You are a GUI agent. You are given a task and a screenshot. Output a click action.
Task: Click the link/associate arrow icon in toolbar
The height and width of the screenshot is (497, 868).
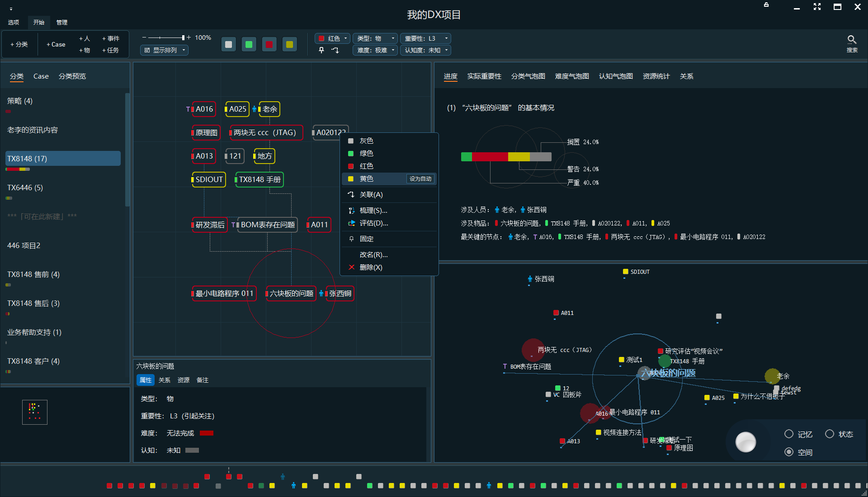tap(335, 50)
